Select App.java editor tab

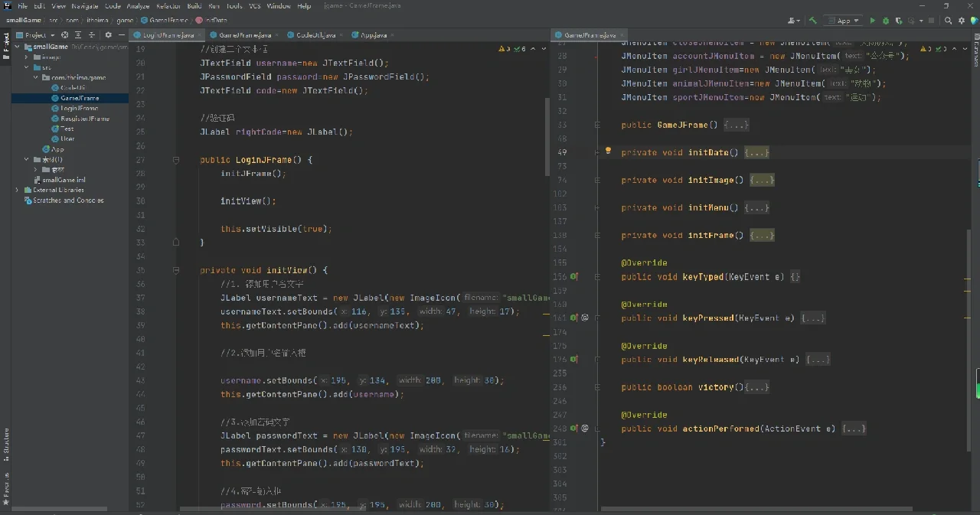click(373, 35)
